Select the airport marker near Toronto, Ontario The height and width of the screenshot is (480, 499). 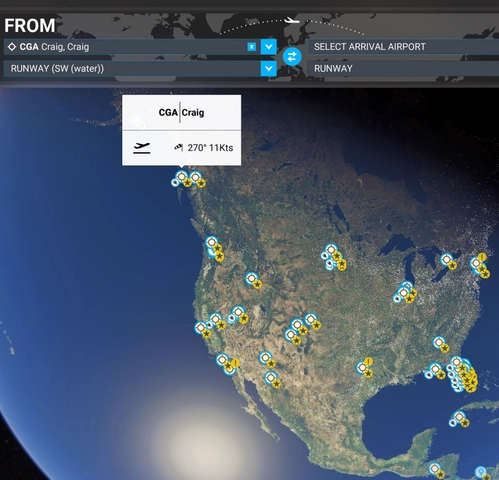click(x=447, y=259)
